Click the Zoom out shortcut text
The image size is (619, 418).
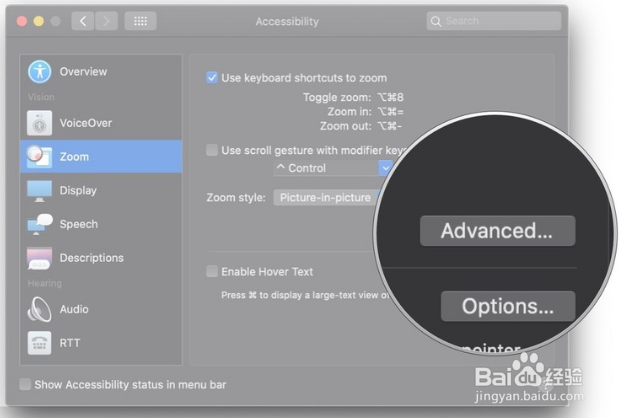[x=361, y=126]
